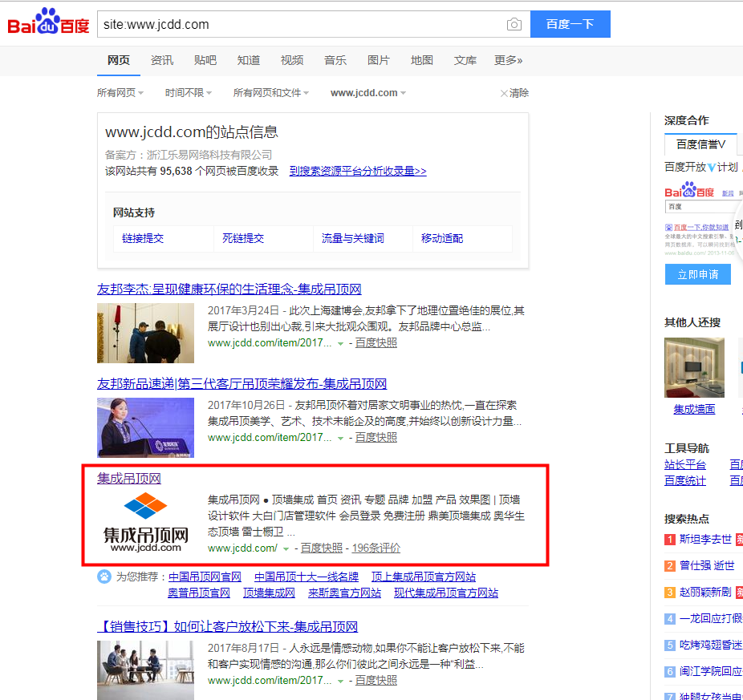Select the 网页 tab
Image resolution: width=743 pixels, height=700 pixels.
(x=119, y=60)
